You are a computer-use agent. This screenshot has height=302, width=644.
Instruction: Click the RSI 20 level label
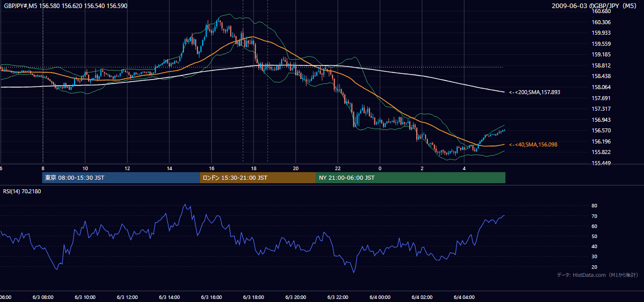point(594,267)
